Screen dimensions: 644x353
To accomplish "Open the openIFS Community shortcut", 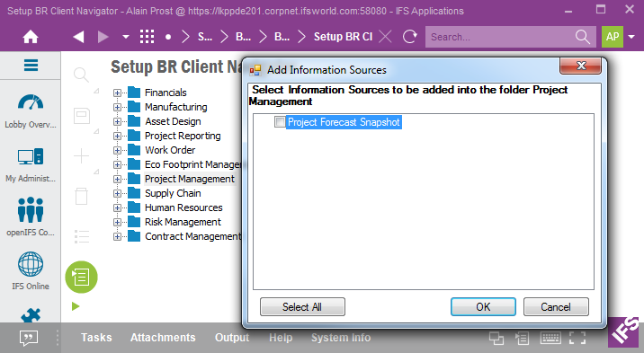I will (x=31, y=216).
